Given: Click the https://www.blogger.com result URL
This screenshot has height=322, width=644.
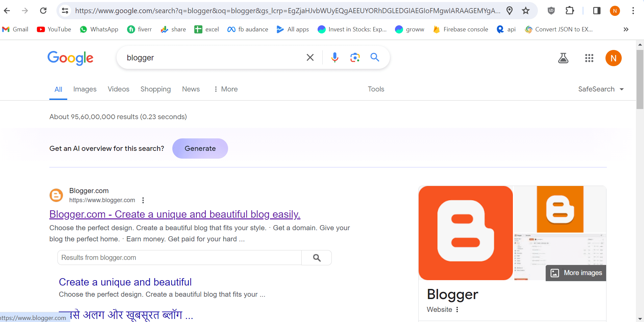Looking at the screenshot, I should tap(102, 200).
